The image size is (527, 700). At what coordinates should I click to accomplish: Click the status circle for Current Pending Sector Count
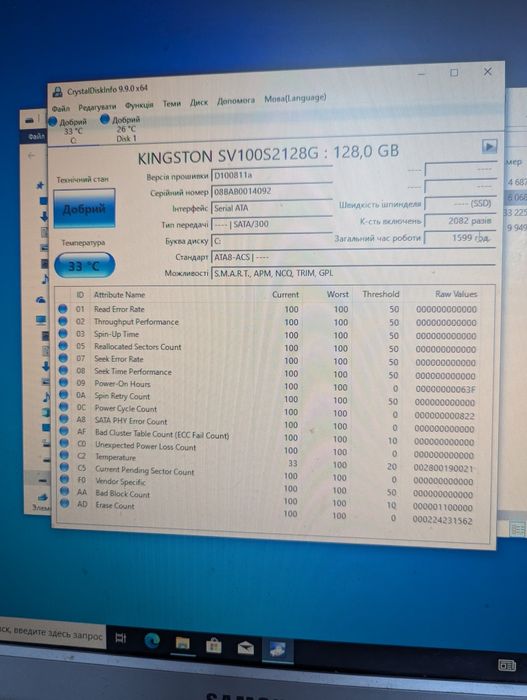[65, 467]
